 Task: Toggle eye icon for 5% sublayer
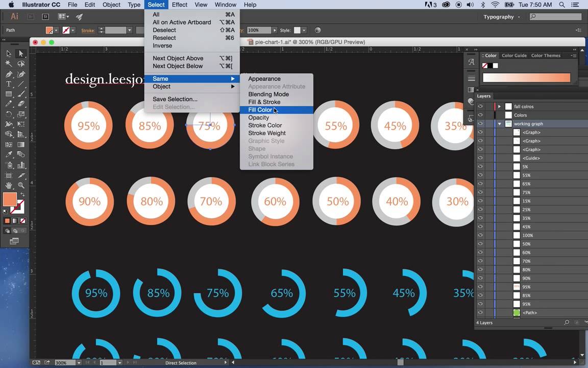pos(480,167)
